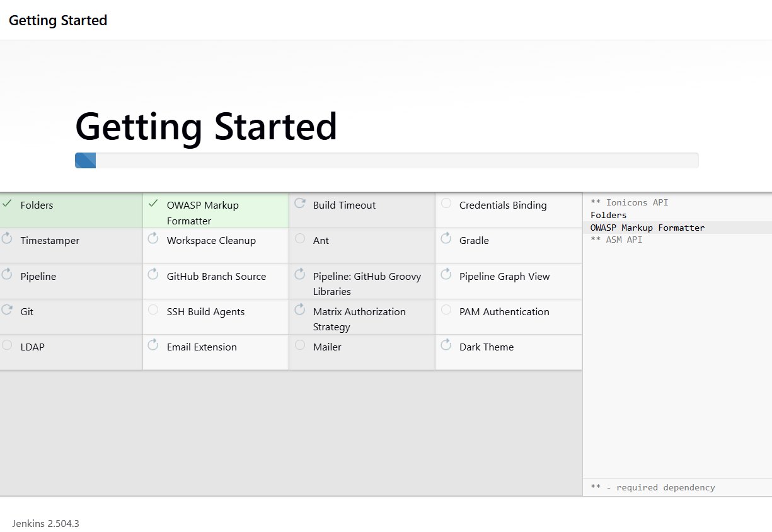Click the spinner icon beside Git

tap(7, 310)
